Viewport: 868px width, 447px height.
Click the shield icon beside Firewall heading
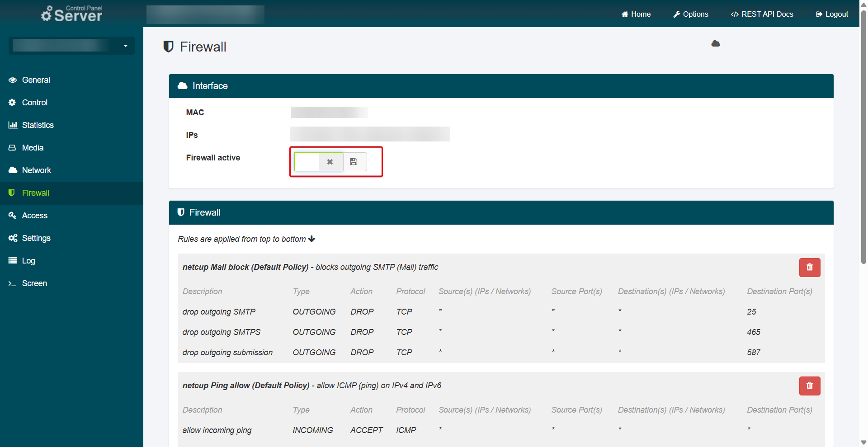coord(169,47)
